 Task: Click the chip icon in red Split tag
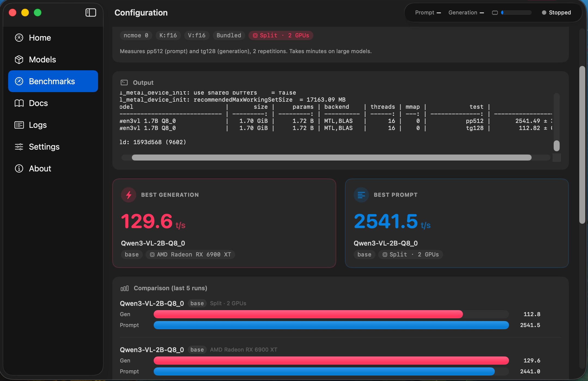click(255, 35)
